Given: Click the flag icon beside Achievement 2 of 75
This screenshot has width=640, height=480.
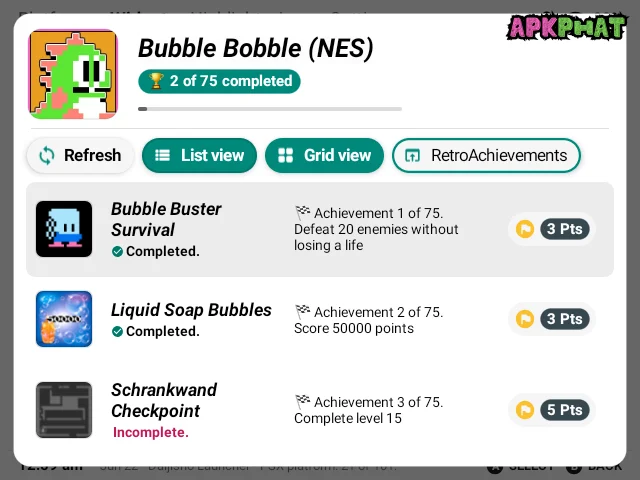Looking at the screenshot, I should (302, 312).
